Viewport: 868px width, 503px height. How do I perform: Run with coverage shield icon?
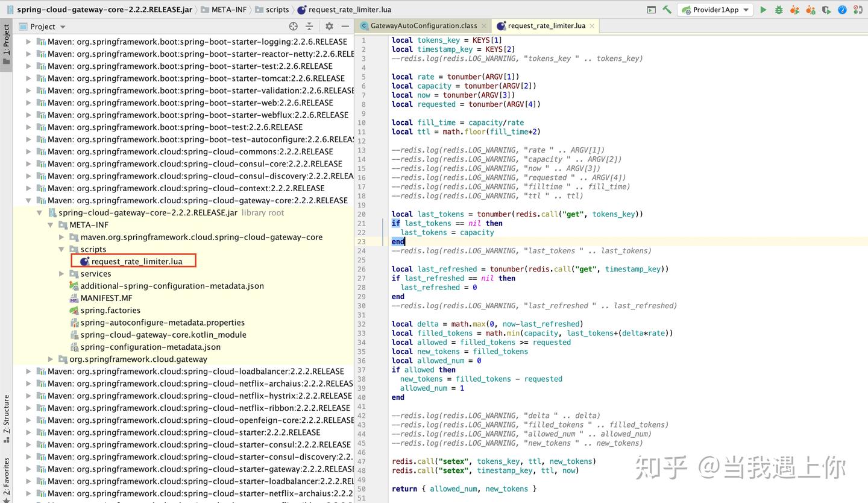click(x=826, y=10)
